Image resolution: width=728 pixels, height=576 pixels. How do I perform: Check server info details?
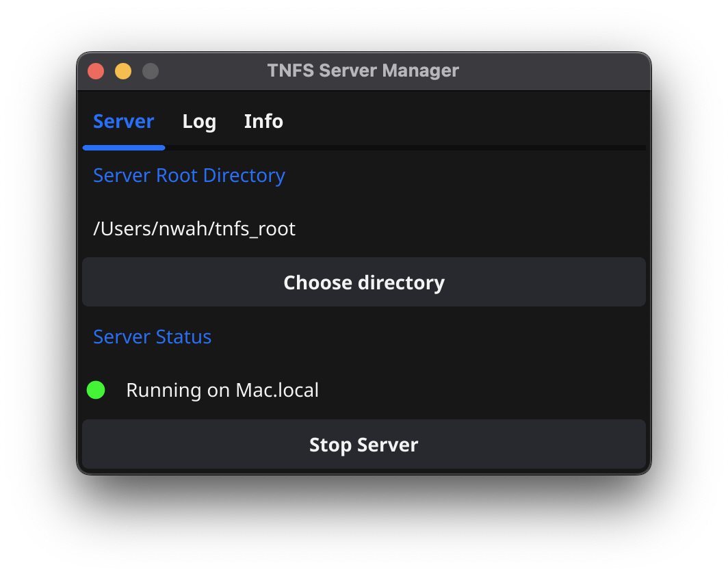click(263, 121)
